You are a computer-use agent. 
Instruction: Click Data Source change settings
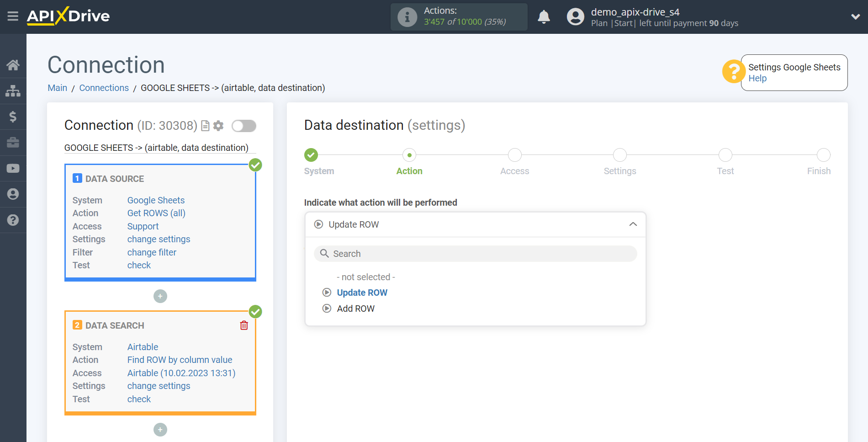click(159, 239)
